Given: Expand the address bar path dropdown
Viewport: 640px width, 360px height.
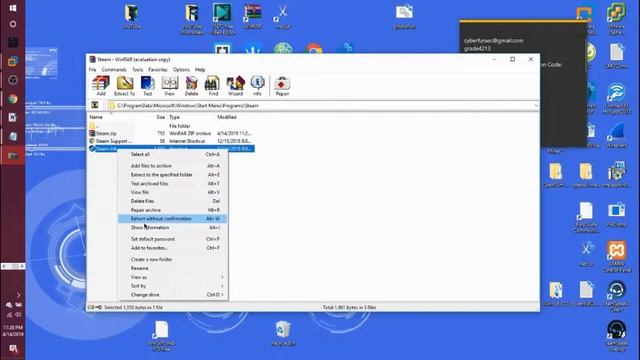Looking at the screenshot, I should [536, 106].
